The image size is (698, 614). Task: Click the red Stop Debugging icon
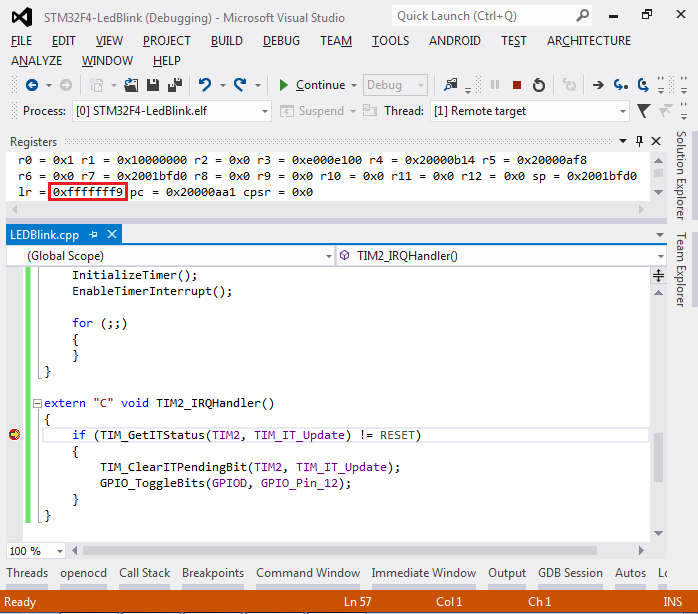pyautogui.click(x=516, y=85)
